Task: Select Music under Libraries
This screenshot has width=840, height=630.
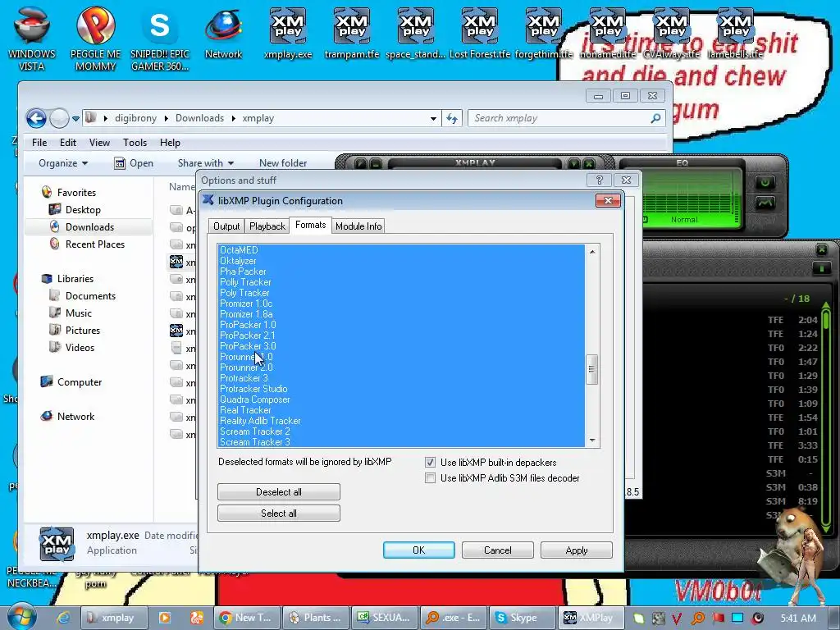Action: (x=78, y=313)
